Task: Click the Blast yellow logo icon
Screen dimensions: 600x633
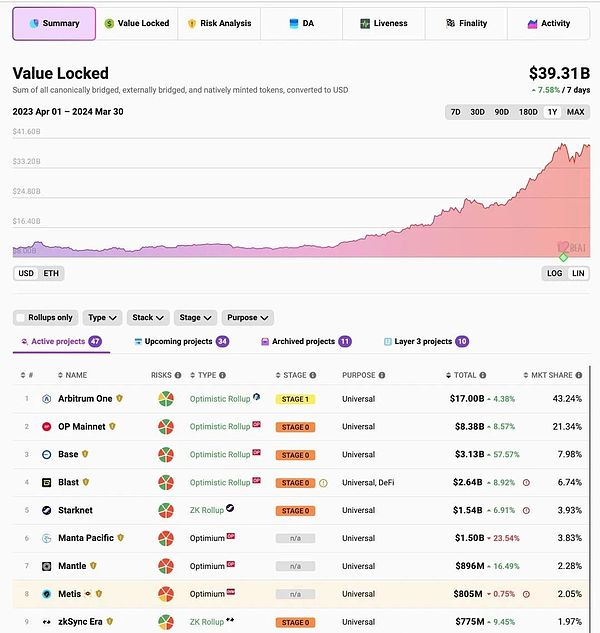Action: point(47,483)
